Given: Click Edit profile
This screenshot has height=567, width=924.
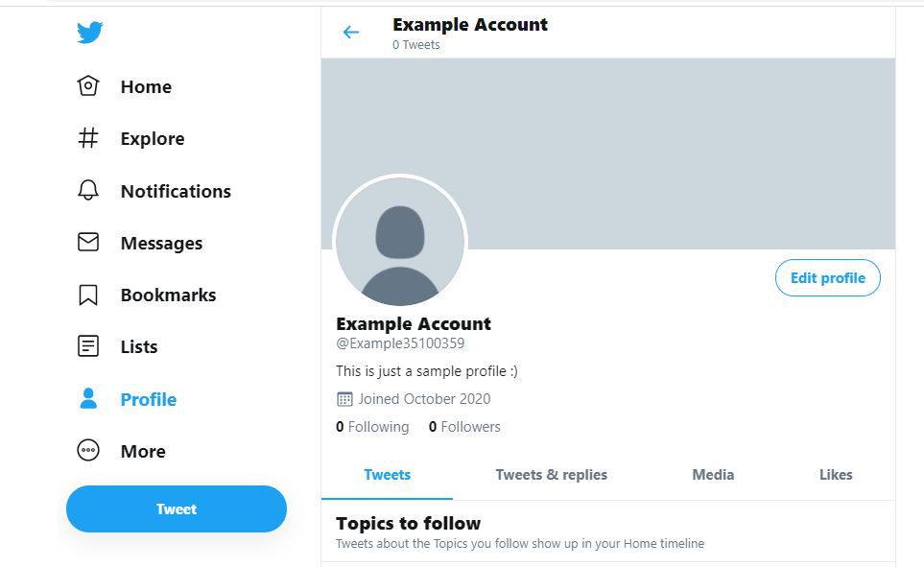Looking at the screenshot, I should 827,277.
